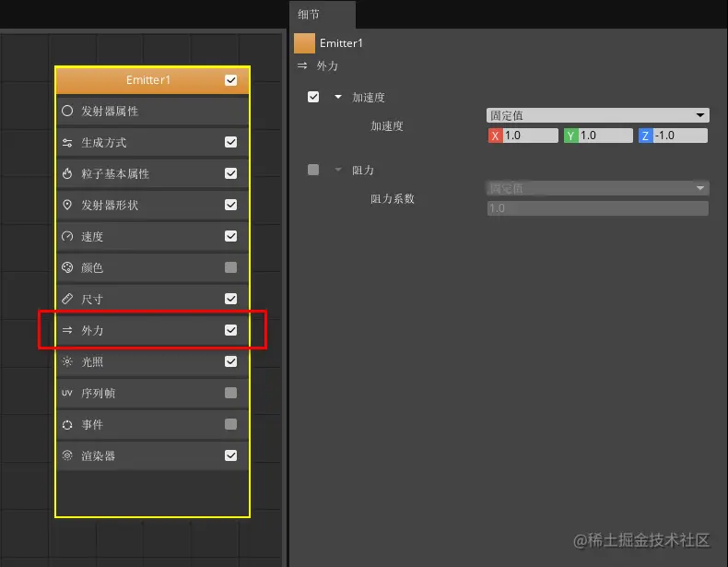Enable the 阻力 checkbox in details

(313, 170)
